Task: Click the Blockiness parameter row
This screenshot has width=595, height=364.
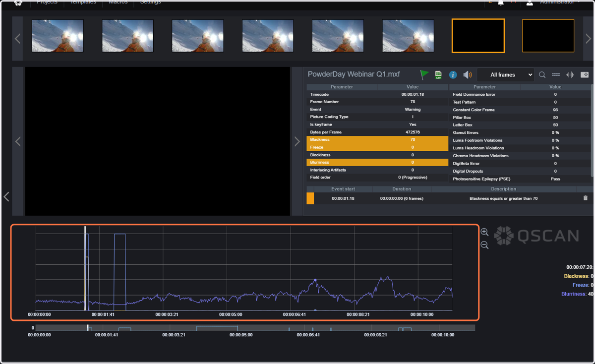Action: (x=377, y=155)
